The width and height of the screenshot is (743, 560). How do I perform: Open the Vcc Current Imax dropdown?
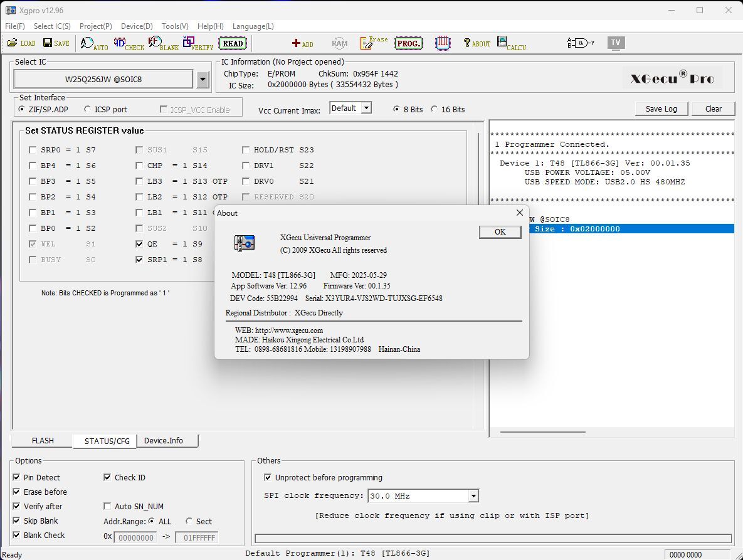coord(366,108)
